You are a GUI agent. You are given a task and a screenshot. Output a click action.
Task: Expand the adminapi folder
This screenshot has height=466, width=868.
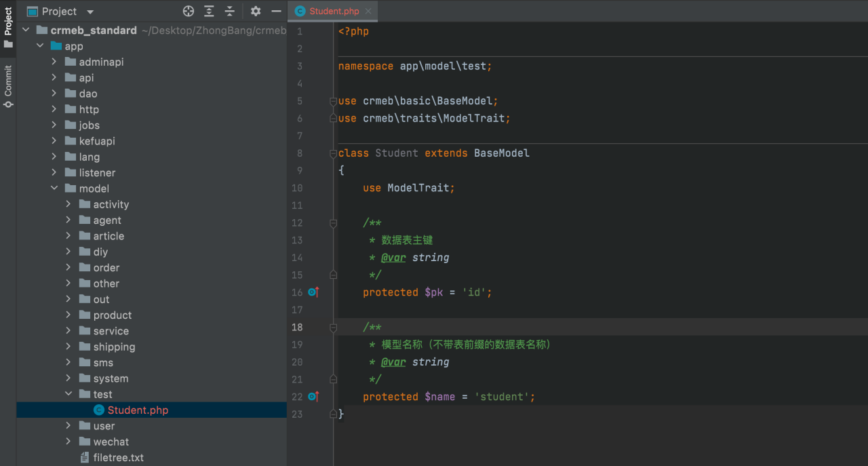54,62
